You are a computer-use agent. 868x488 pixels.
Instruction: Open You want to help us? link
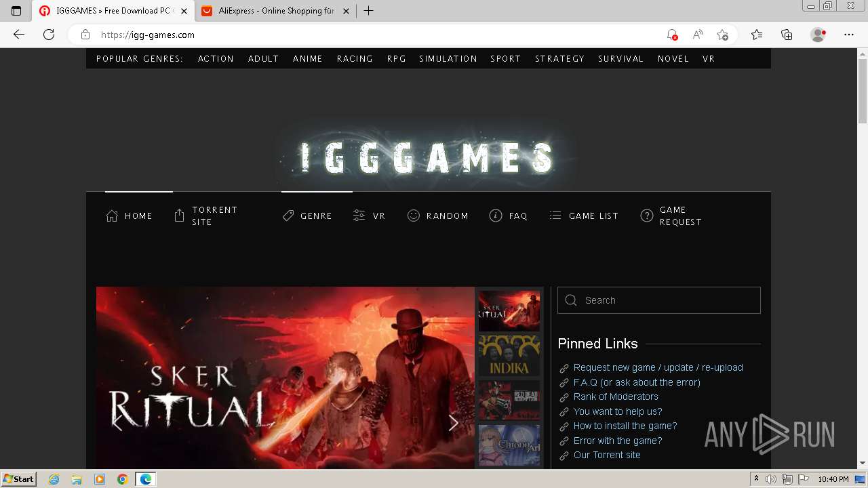[618, 411]
